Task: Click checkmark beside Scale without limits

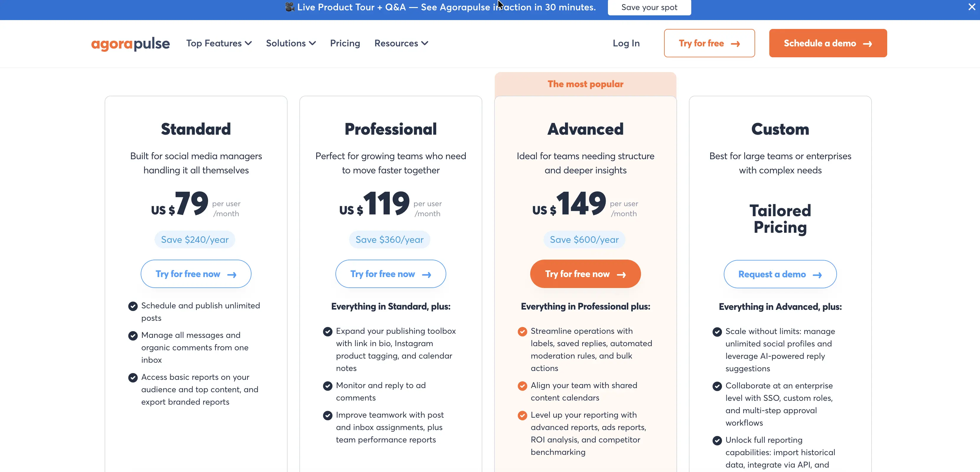Action: tap(717, 332)
